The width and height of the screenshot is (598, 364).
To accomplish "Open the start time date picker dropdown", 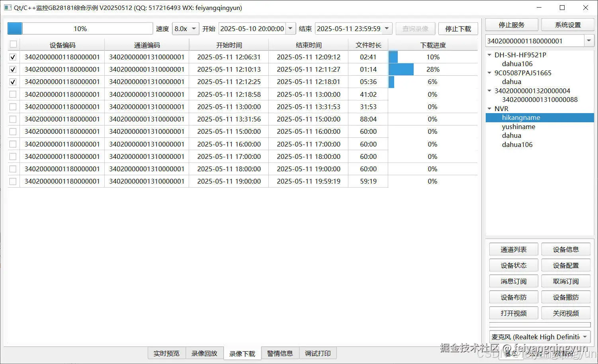I will [290, 28].
